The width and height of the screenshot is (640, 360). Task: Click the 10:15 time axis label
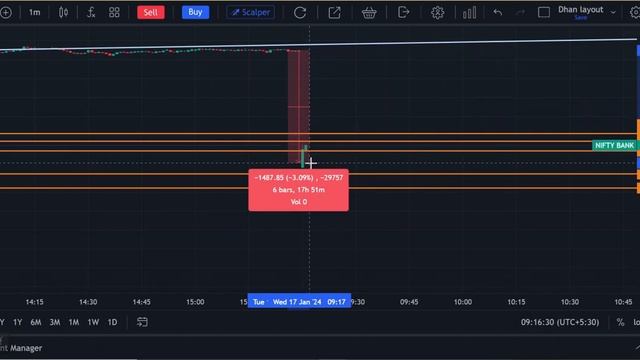[516, 302]
